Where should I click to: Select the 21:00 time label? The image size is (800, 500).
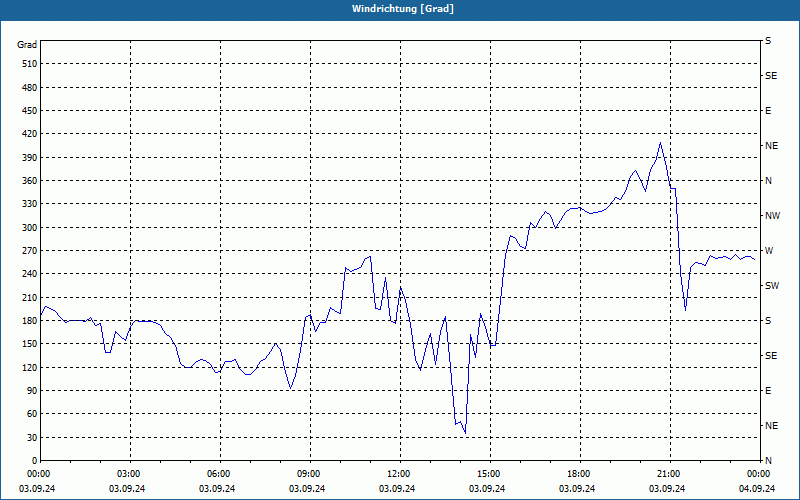(667, 474)
